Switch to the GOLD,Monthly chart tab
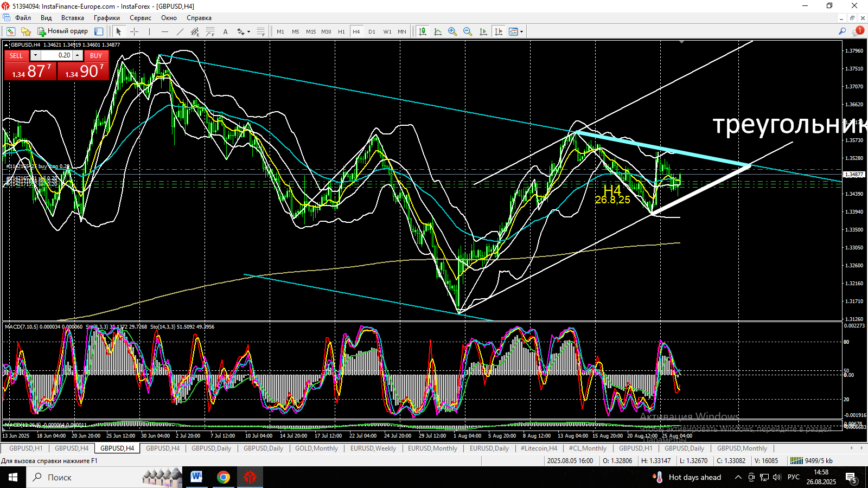868x488 pixels. pos(316,448)
